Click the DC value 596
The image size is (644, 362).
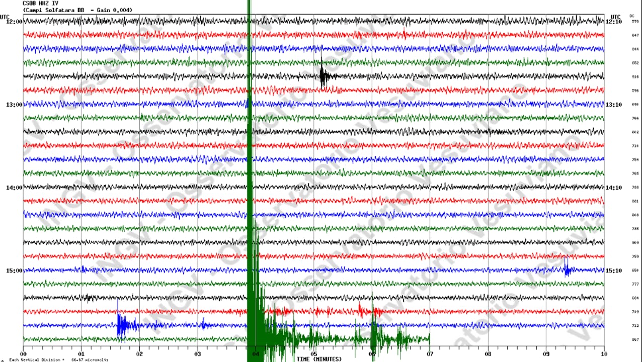pos(635,90)
